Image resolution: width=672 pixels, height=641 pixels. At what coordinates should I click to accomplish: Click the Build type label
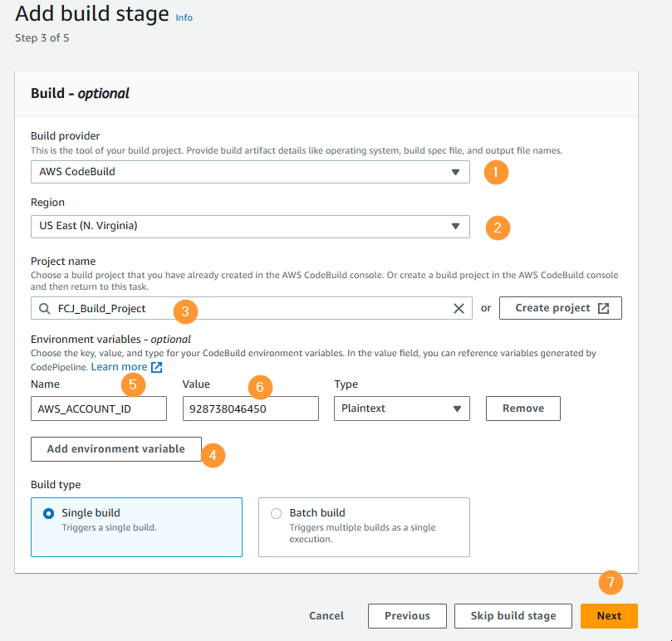pos(56,485)
